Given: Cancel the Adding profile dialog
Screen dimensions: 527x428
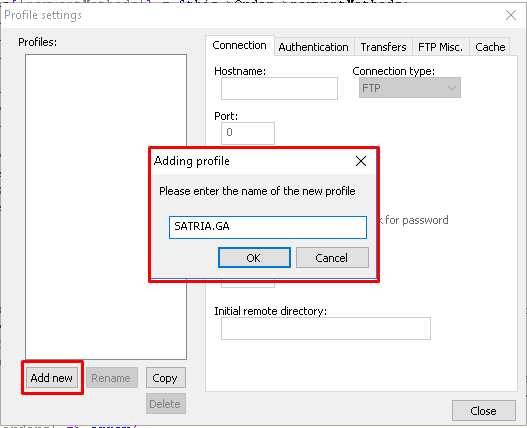Looking at the screenshot, I should click(x=332, y=258).
